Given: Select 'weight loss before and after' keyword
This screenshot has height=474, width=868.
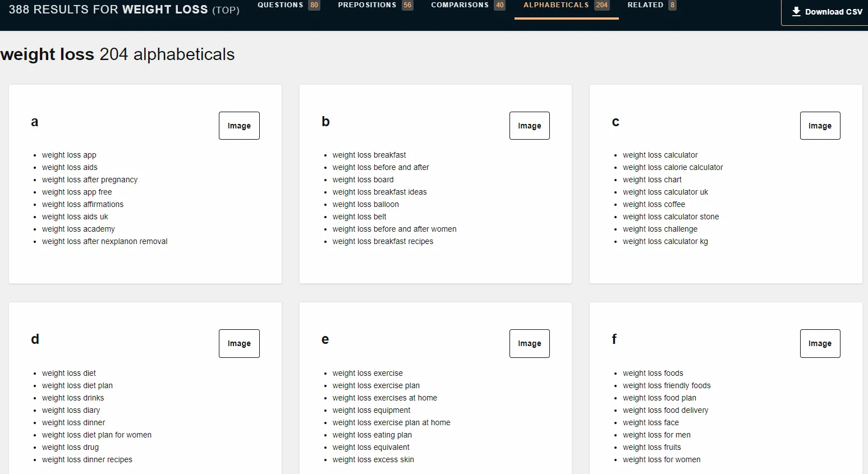Looking at the screenshot, I should [380, 167].
